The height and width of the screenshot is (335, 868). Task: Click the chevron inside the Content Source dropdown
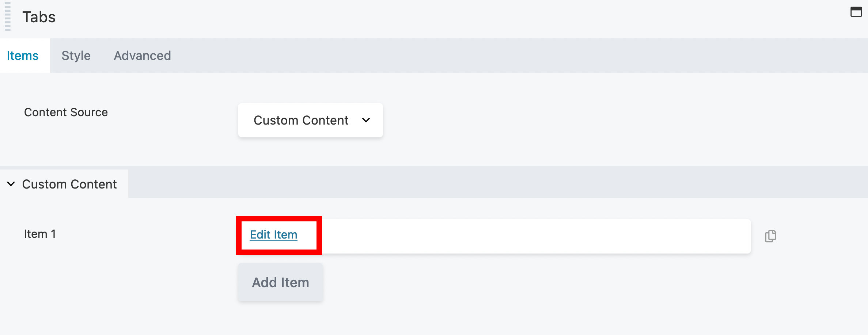tap(367, 120)
